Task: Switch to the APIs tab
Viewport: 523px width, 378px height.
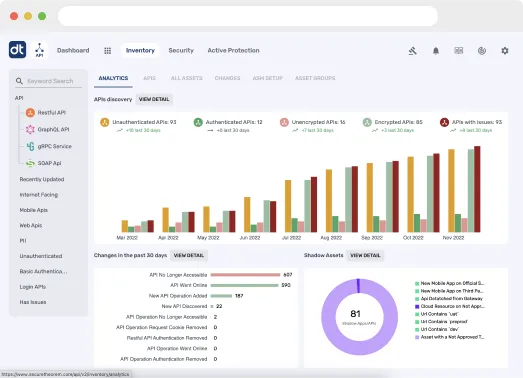Action: tap(149, 78)
